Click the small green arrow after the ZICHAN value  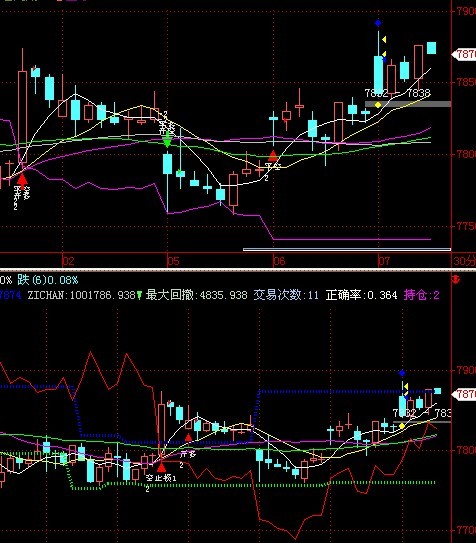click(x=139, y=295)
